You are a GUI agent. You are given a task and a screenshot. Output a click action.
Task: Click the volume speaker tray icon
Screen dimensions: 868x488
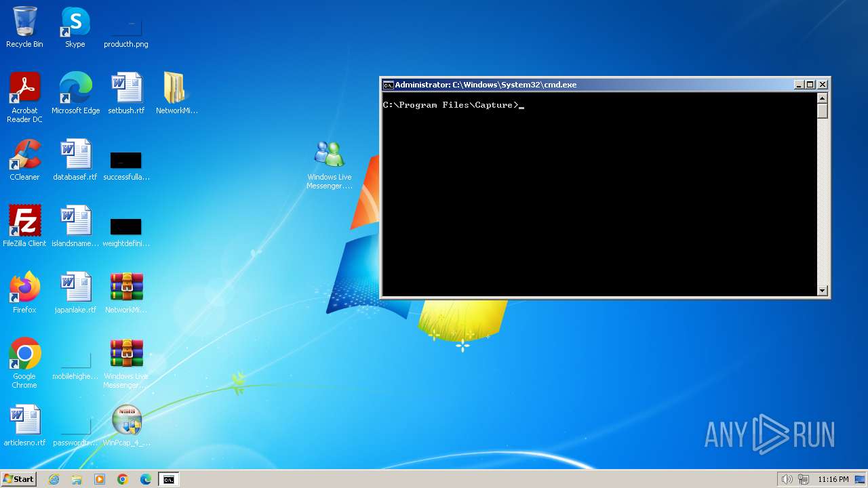pos(787,479)
